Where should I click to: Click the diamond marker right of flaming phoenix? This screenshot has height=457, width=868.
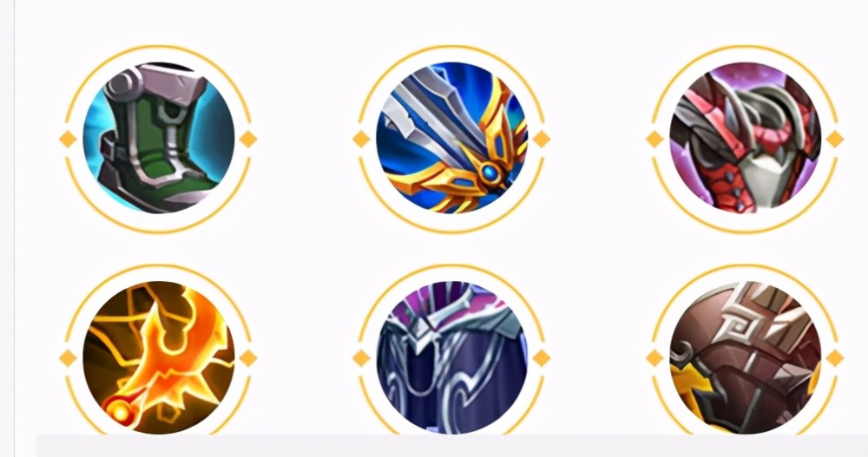click(x=248, y=358)
